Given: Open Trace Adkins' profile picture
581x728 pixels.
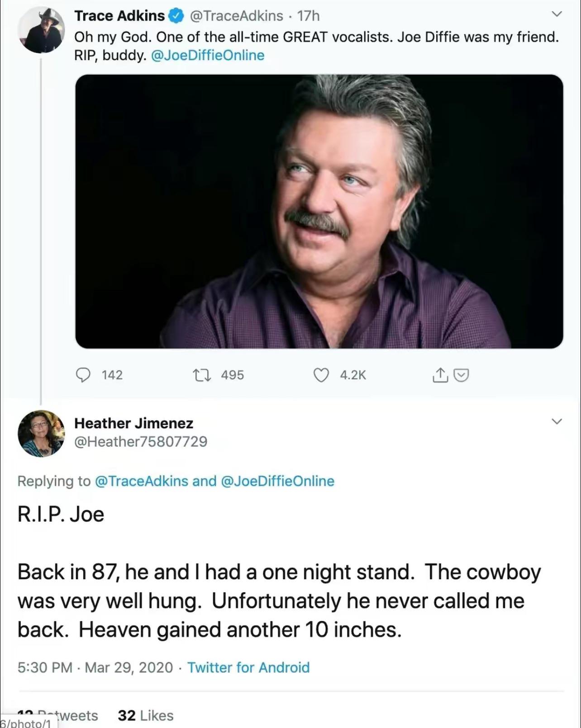Looking at the screenshot, I should pos(41,30).
